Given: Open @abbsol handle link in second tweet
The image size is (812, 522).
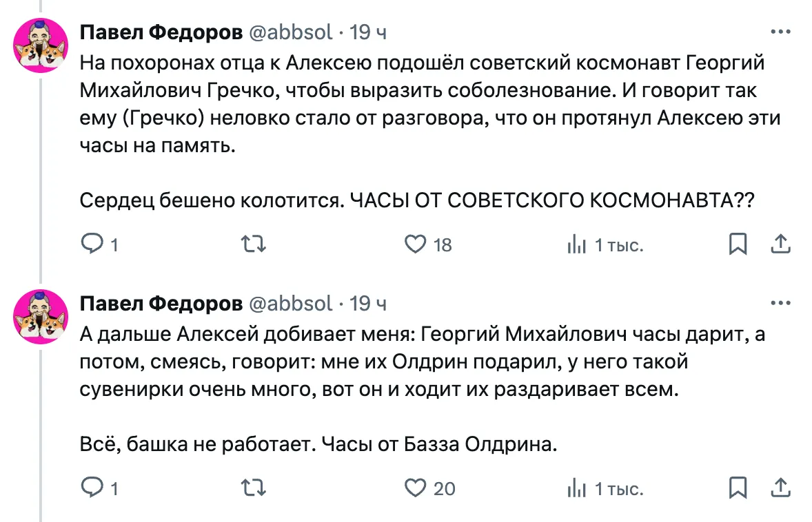Looking at the screenshot, I should coord(290,303).
